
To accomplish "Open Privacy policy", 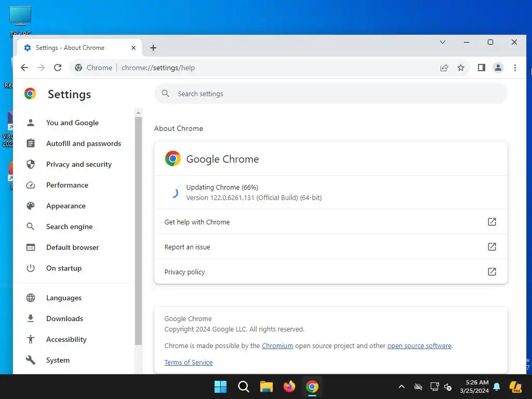I will pyautogui.click(x=331, y=271).
